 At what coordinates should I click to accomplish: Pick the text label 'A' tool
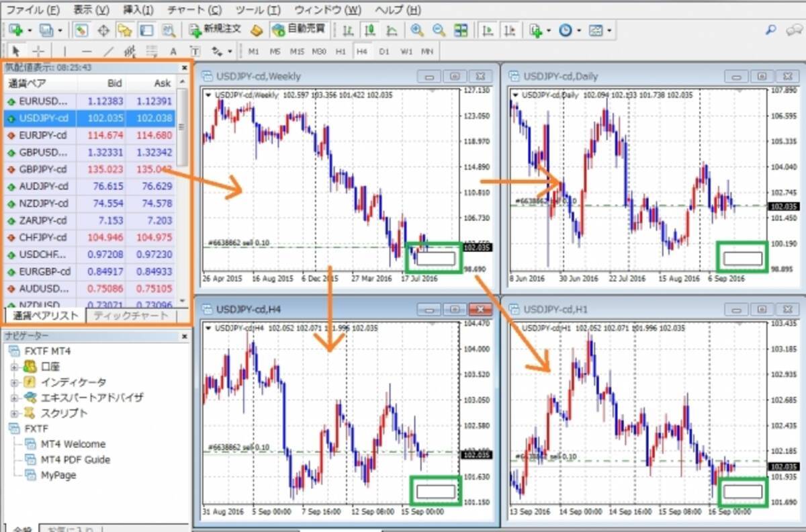click(173, 52)
